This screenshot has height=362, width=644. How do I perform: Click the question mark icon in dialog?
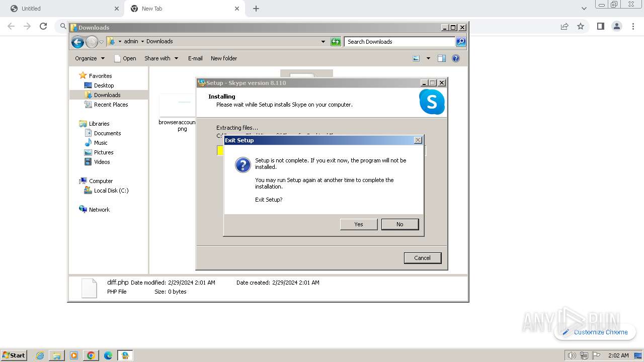point(243,164)
